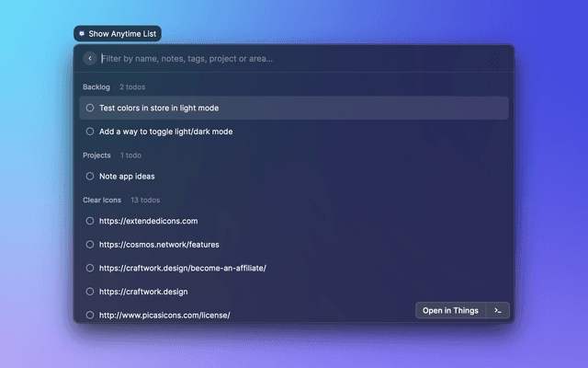Complete the 'Note app ideas' todo circle
588x368 pixels.
tap(90, 176)
